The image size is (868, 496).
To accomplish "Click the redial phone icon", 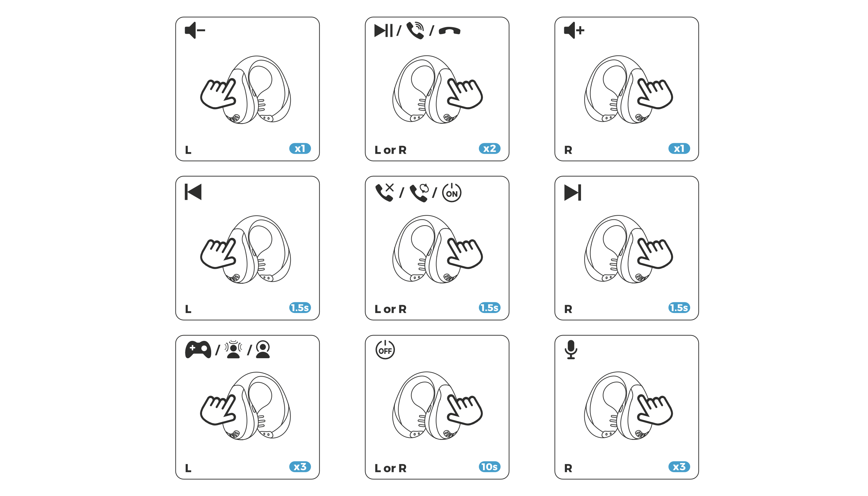I will (419, 193).
